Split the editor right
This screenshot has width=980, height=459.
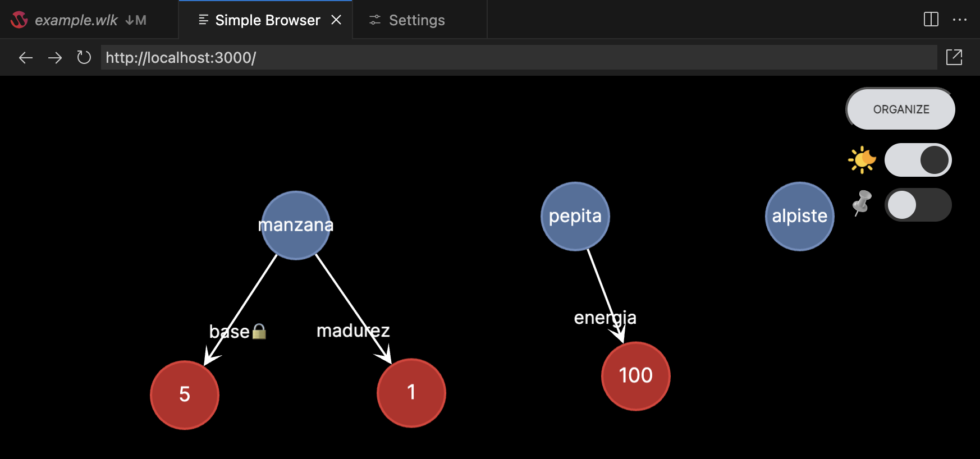tap(931, 20)
